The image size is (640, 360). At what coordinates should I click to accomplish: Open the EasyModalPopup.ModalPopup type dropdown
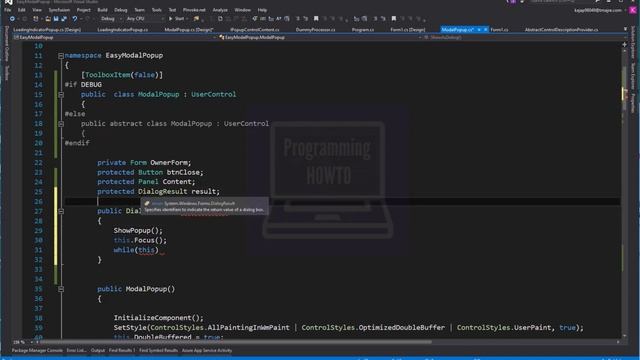[x=320, y=37]
